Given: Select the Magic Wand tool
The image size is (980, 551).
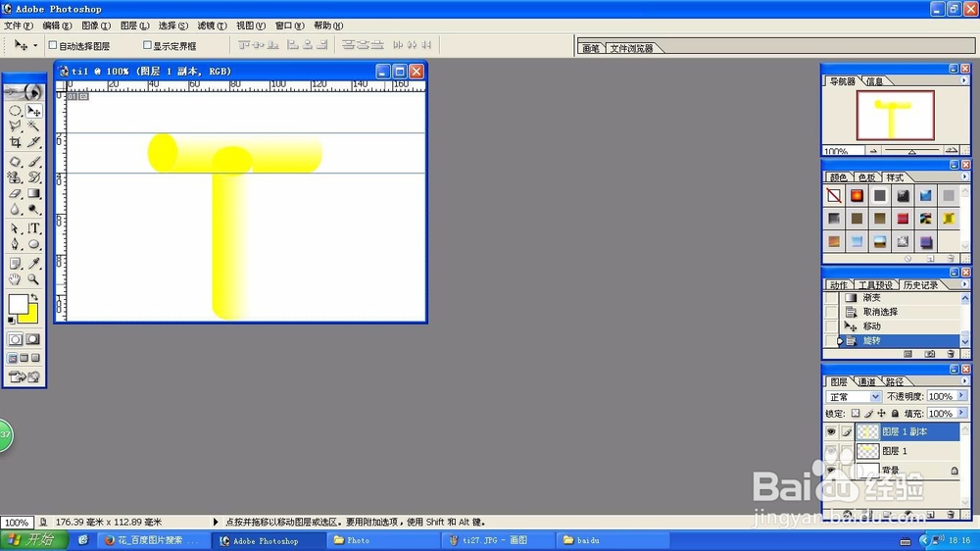Looking at the screenshot, I should click(x=33, y=126).
